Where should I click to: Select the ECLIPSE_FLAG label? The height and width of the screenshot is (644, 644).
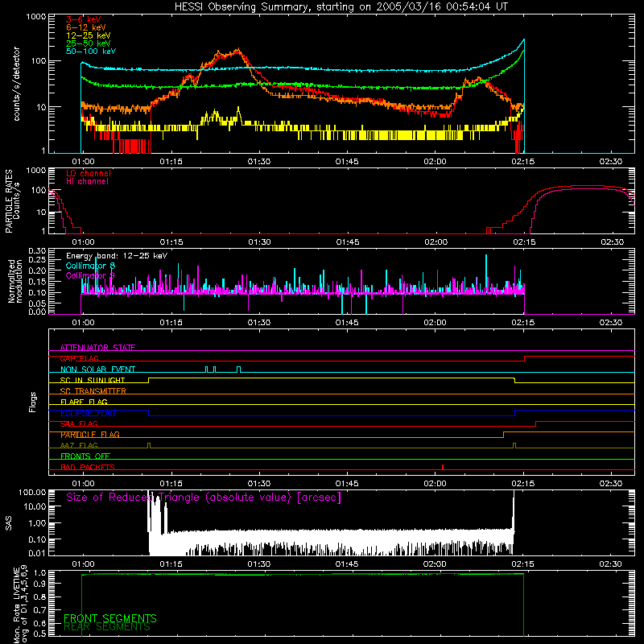[88, 413]
